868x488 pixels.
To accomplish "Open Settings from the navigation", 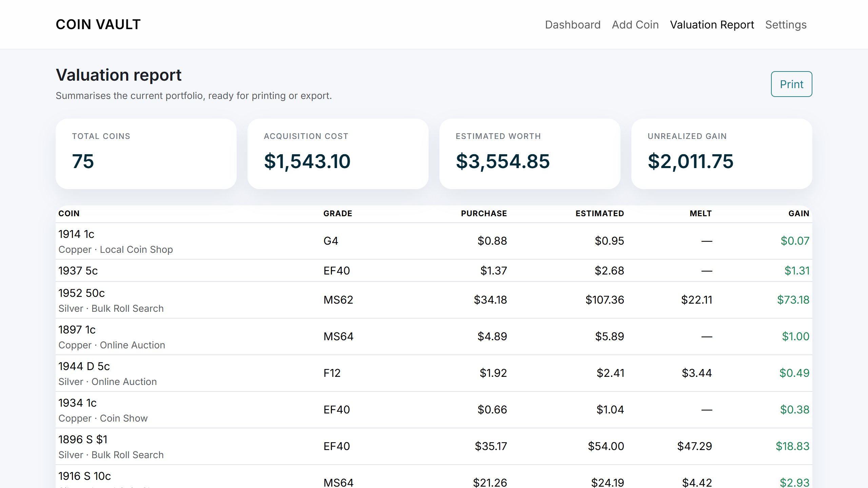I will point(786,25).
